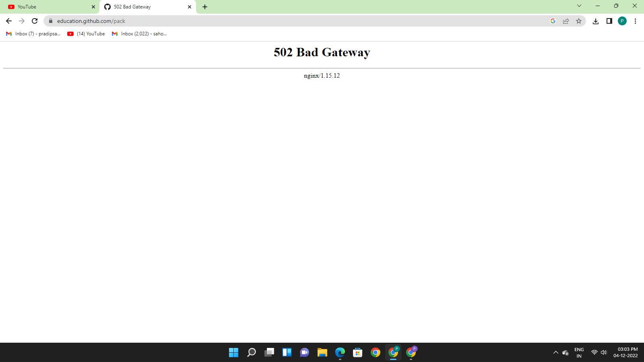The image size is (644, 362).
Task: Reload the current page
Action: (34, 21)
